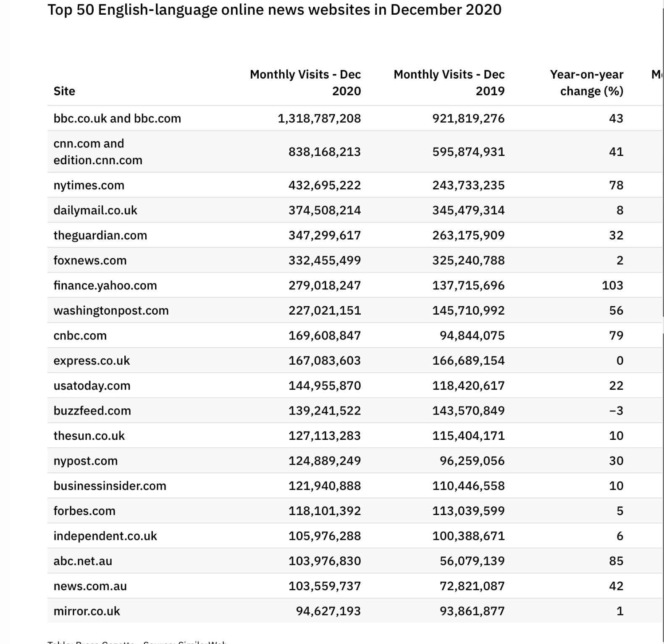This screenshot has width=664, height=644.
Task: Click the 'Year-on-year change (%)' column header
Action: [x=587, y=83]
